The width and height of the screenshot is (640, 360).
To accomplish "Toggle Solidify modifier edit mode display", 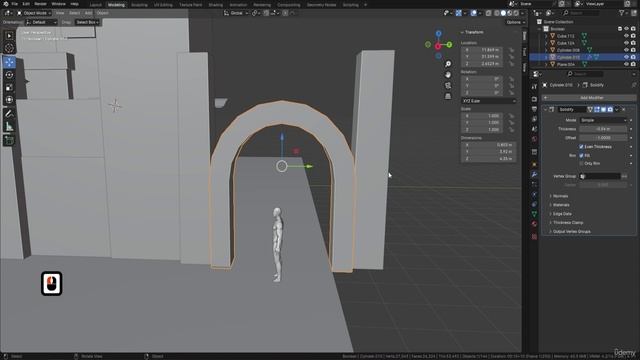I will 597,109.
